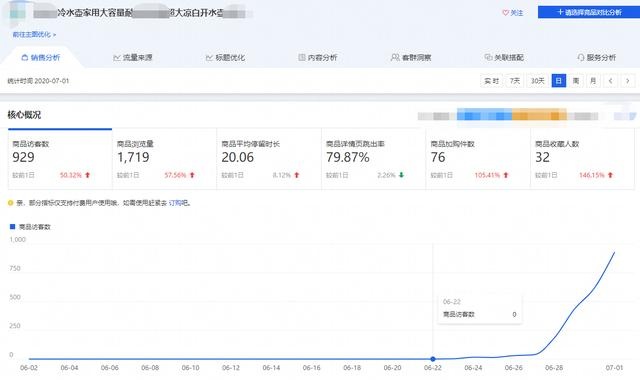The image size is (640, 380).
Task: Click the 服务分析 headset icon
Action: [x=581, y=58]
